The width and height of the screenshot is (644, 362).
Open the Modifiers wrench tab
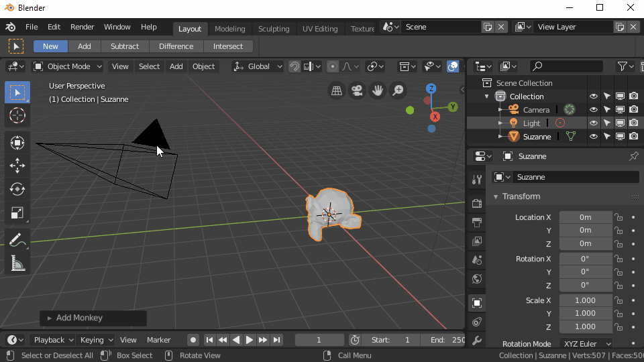[x=477, y=341]
